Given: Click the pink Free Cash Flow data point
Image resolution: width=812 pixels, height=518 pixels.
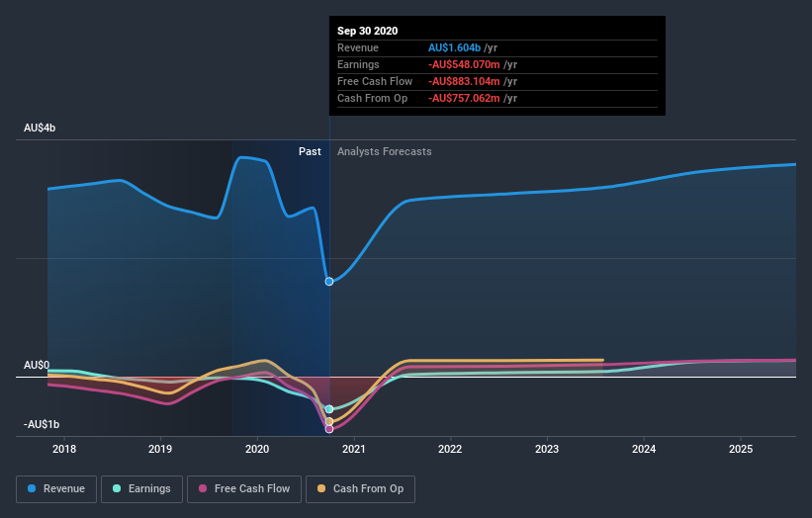Looking at the screenshot, I should coord(329,429).
